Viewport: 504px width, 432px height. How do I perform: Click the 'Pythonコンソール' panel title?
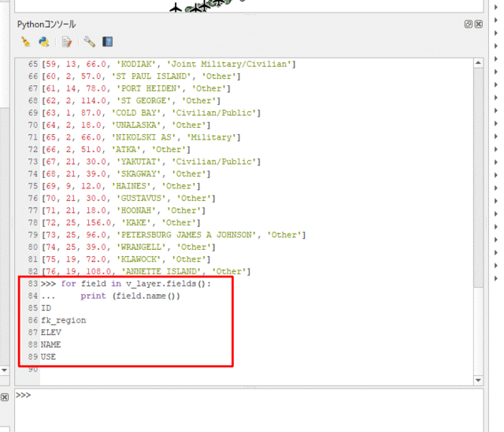tap(46, 24)
